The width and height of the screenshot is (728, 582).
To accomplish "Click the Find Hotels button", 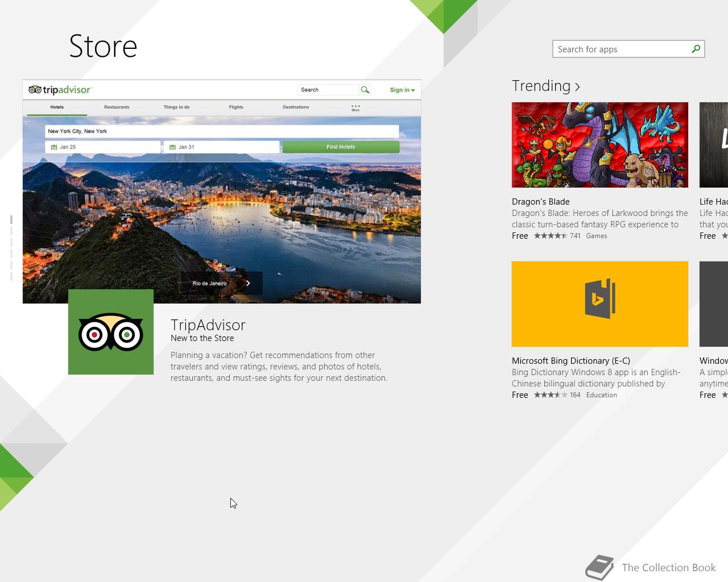I will (341, 147).
